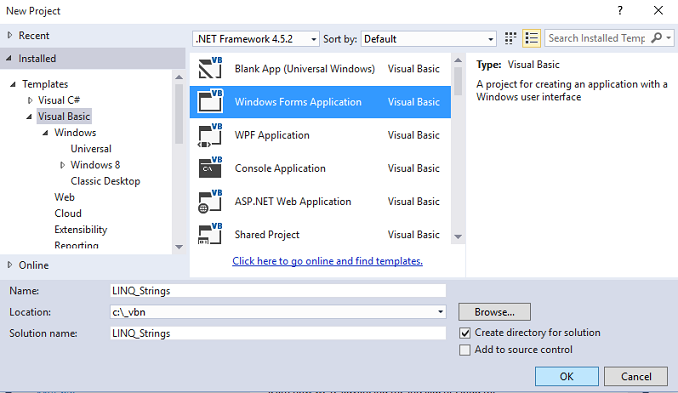Expand the Visual C# tree node
Viewport: 678px width, 393px height.
pyautogui.click(x=30, y=100)
